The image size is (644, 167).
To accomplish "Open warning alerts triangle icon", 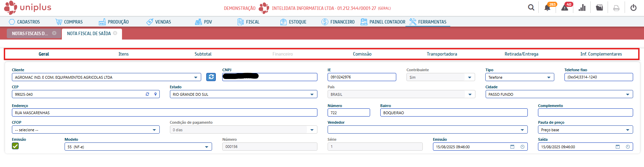I will [x=565, y=8].
